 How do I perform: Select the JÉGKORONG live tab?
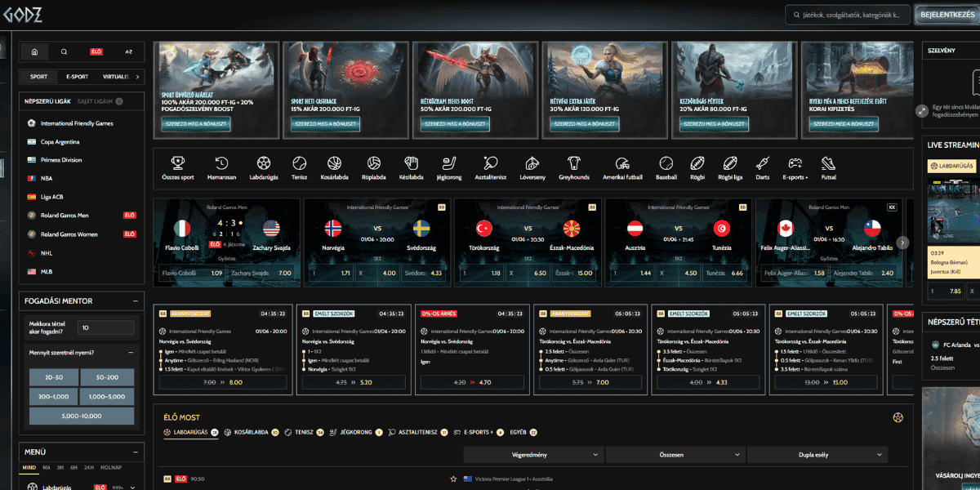coord(355,432)
